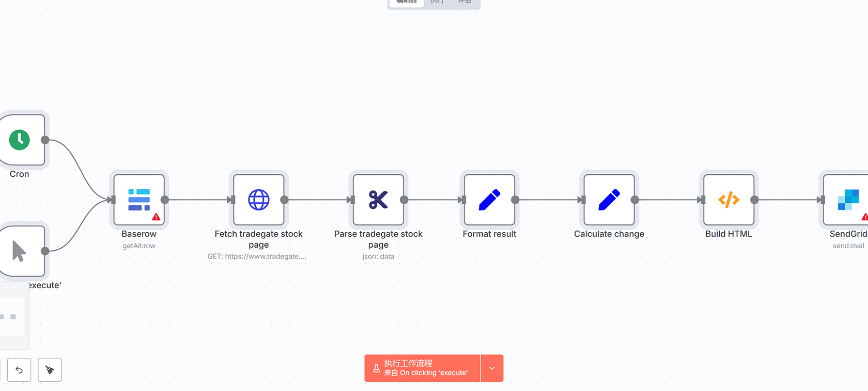Click the Baserow node icon
Image resolution: width=868 pixels, height=391 pixels.
138,200
